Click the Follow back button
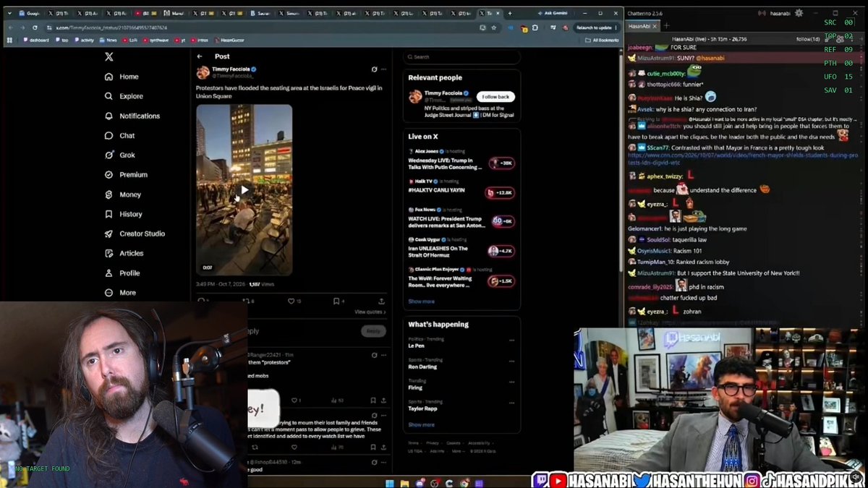The width and height of the screenshot is (868, 488). (x=495, y=96)
